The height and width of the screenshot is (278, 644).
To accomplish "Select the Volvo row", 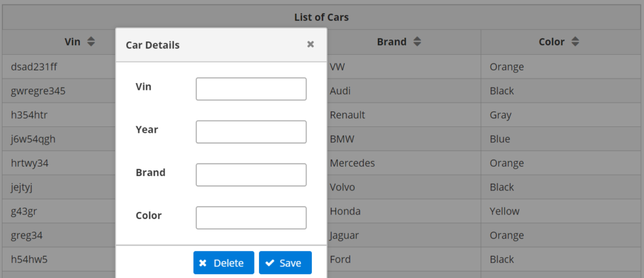I will coord(322,187).
